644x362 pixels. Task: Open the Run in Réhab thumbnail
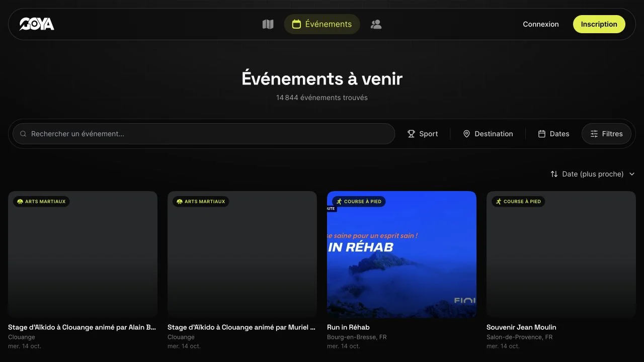401,254
